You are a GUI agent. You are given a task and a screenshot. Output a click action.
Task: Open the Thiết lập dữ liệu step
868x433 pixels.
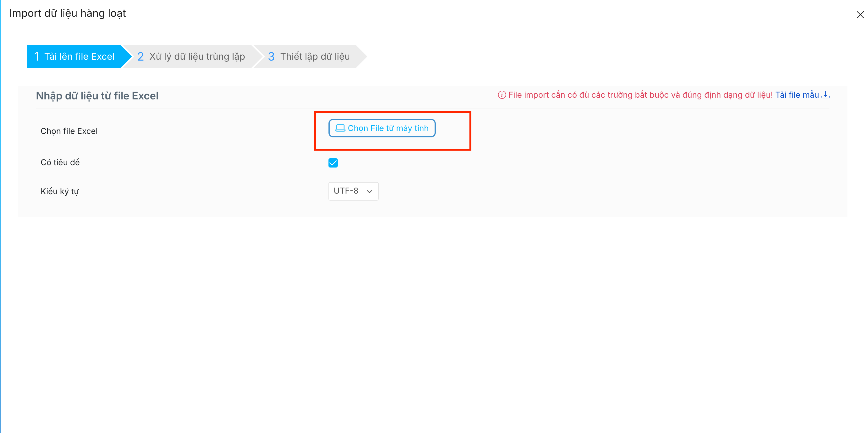(315, 57)
